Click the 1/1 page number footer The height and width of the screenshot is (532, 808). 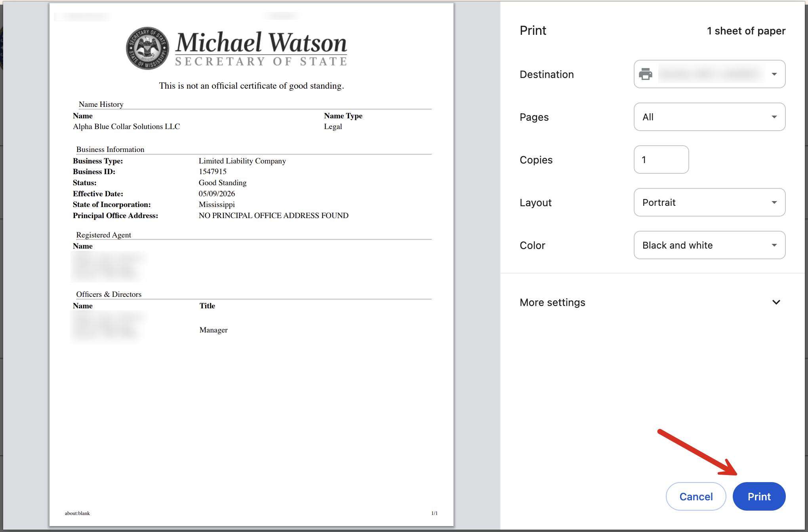[434, 513]
